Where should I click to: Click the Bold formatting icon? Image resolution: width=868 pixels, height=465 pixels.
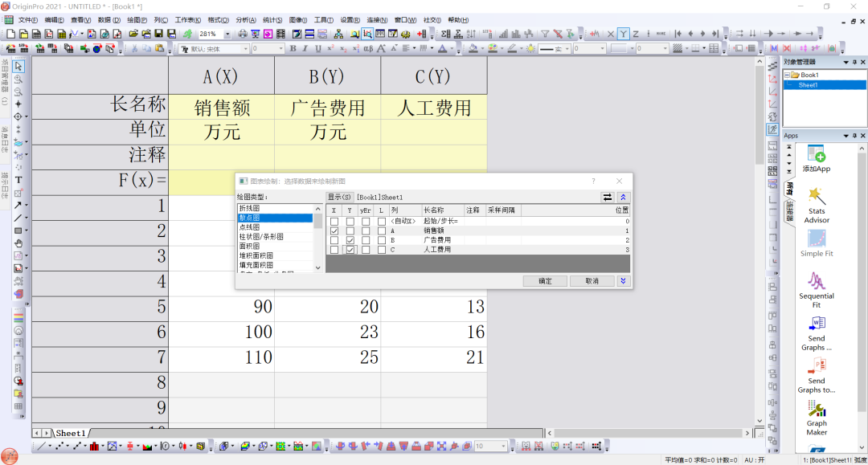[293, 49]
